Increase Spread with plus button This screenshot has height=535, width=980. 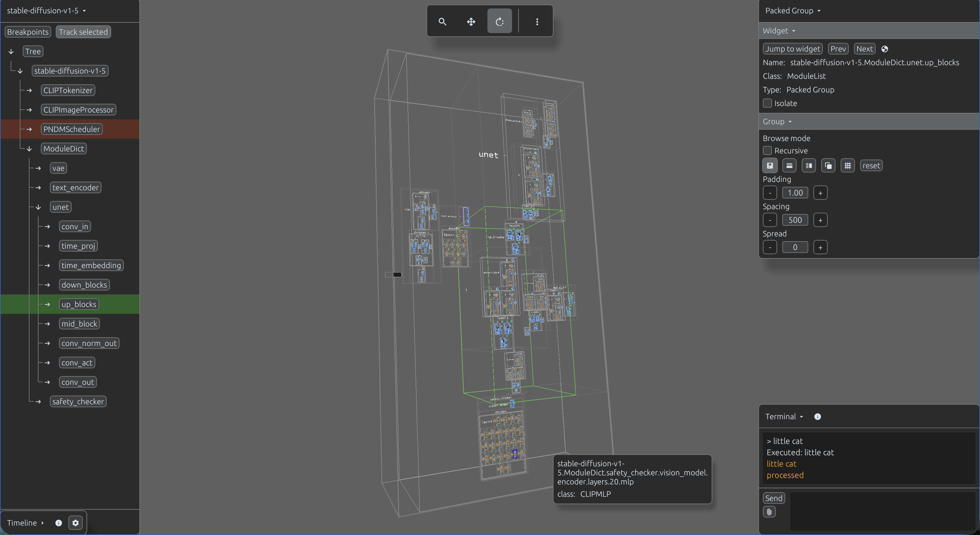point(820,248)
